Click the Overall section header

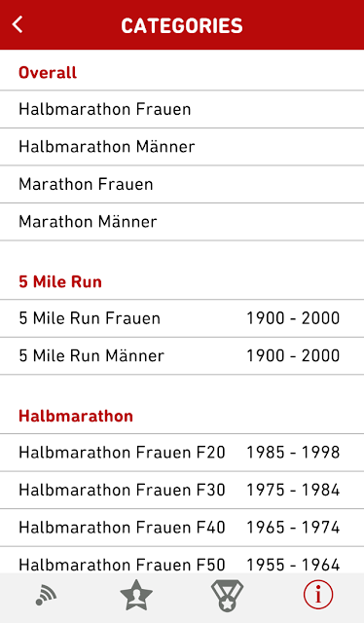point(48,73)
